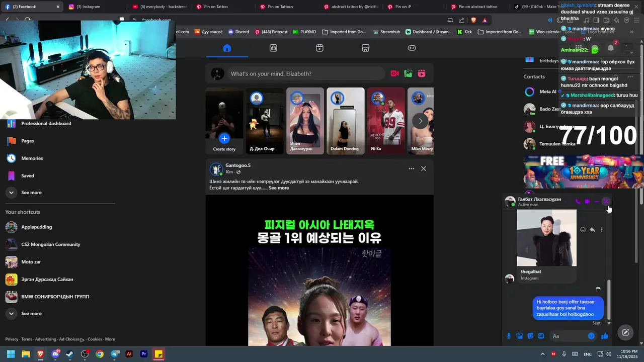The image size is (644, 362).
Task: Attach a file image in chat
Action: (520, 336)
